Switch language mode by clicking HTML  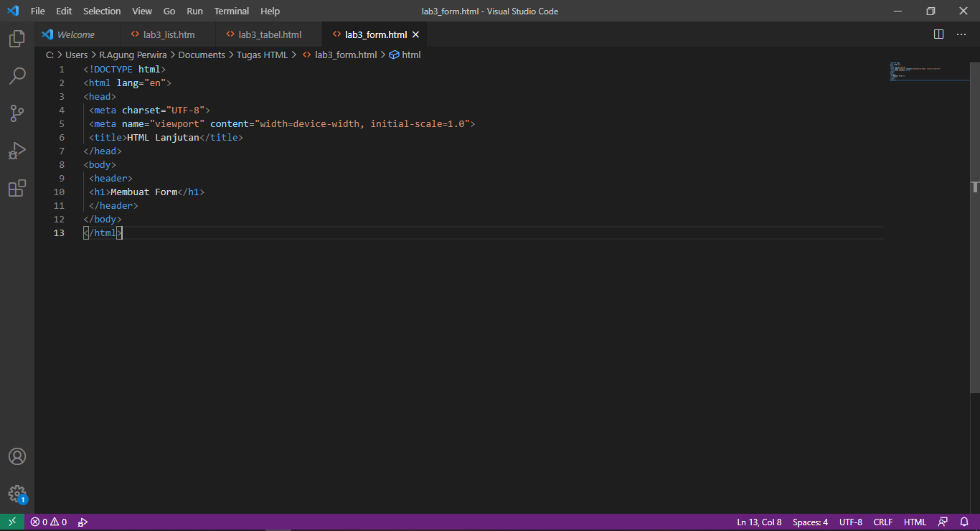(x=915, y=522)
